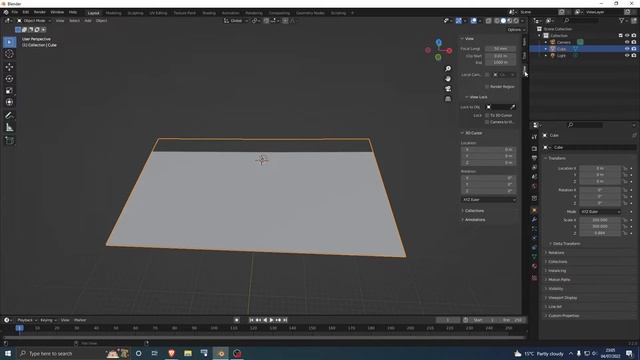Select the Select Box tool
Image resolution: width=640 pixels, height=360 pixels.
[x=9, y=42]
